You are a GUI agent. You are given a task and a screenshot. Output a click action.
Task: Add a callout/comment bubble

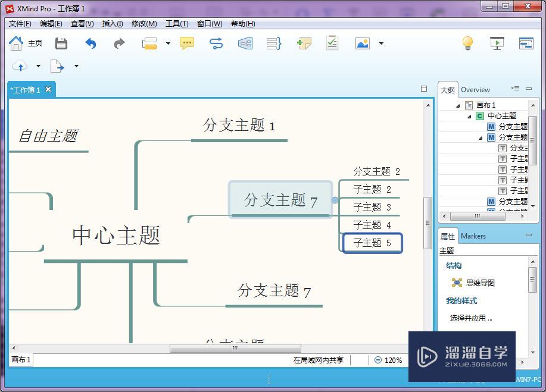click(187, 43)
